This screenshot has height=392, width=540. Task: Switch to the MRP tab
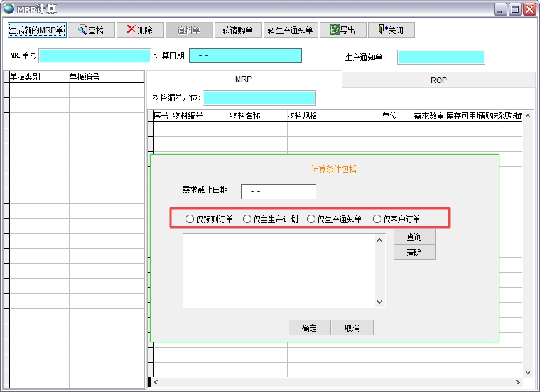(244, 80)
